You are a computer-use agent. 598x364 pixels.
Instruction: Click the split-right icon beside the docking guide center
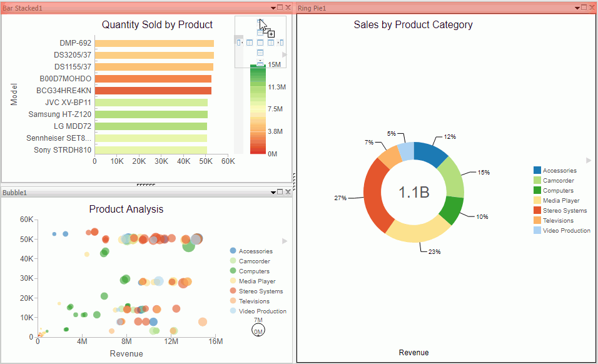[271, 43]
